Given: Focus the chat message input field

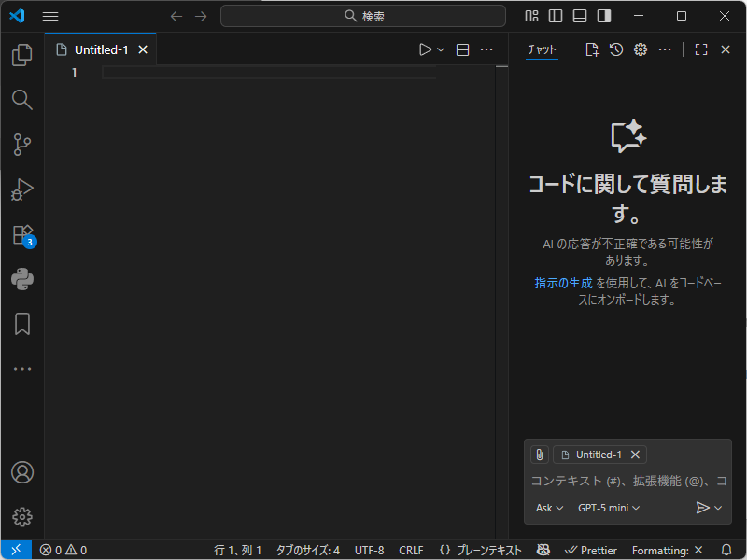Looking at the screenshot, I should click(627, 481).
